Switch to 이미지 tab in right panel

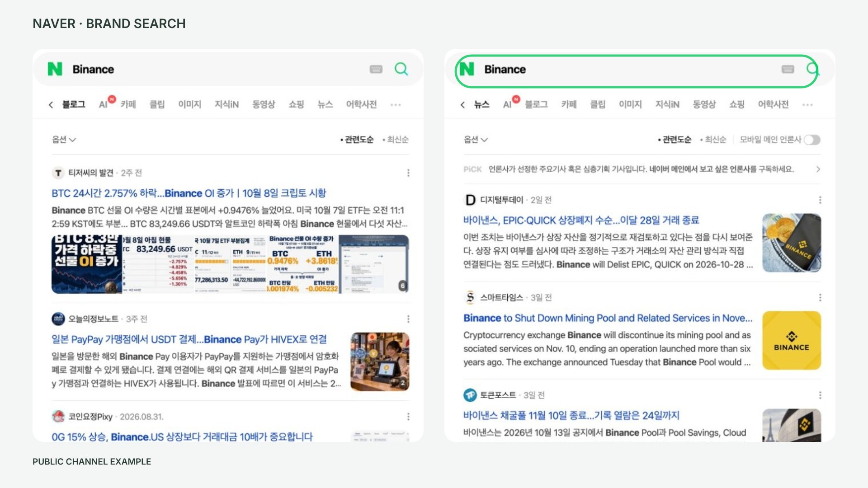tap(631, 105)
